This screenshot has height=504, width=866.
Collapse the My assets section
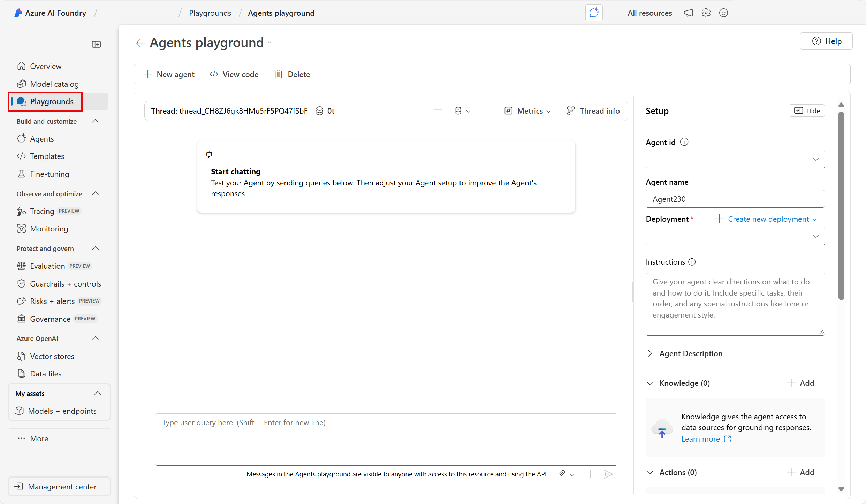98,393
